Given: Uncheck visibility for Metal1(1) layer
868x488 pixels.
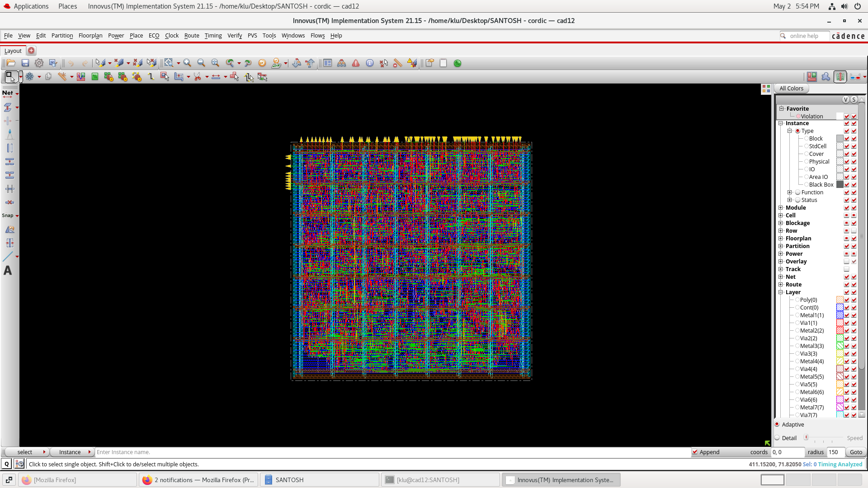Looking at the screenshot, I should point(847,315).
